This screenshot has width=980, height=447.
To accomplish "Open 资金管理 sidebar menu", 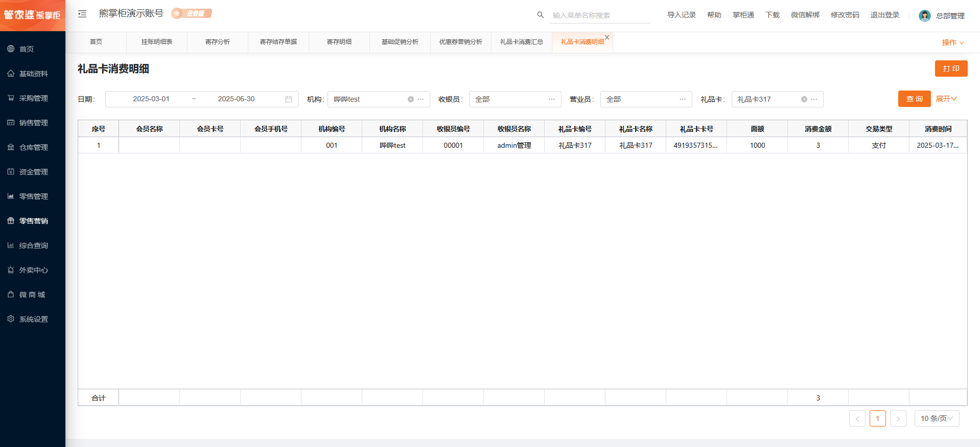I will (x=33, y=172).
